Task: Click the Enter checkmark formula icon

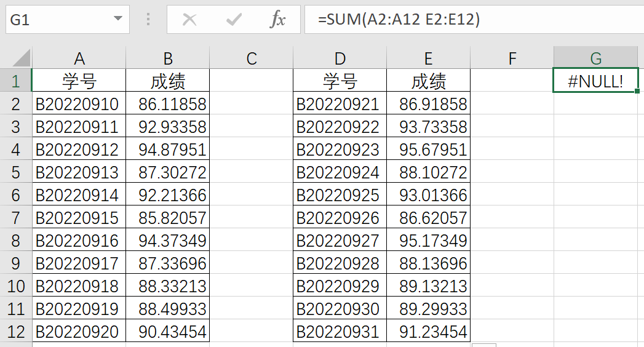Action: pos(234,19)
